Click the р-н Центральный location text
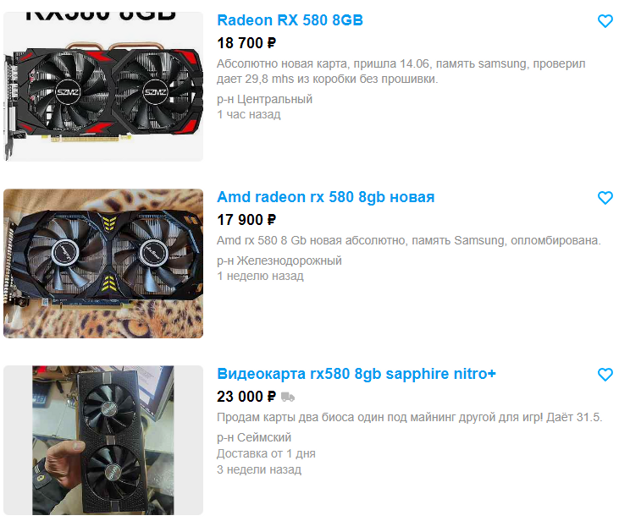630x532 pixels. (x=264, y=99)
